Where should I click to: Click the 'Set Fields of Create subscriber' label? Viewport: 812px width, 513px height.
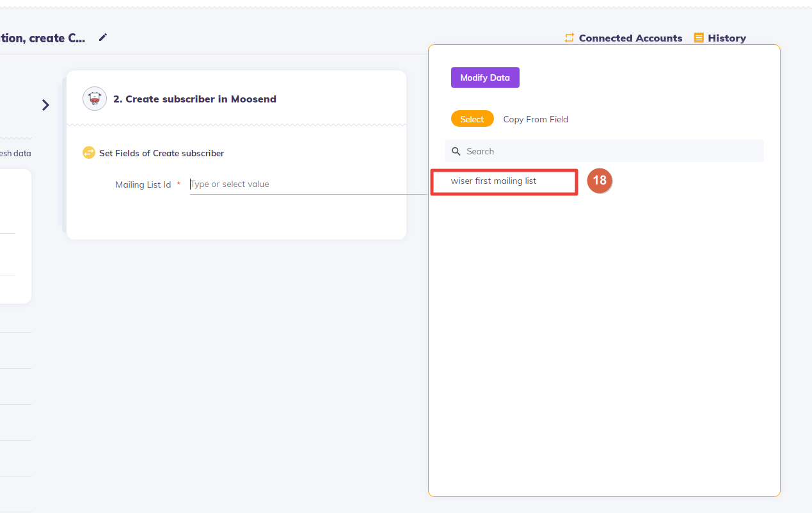161,154
